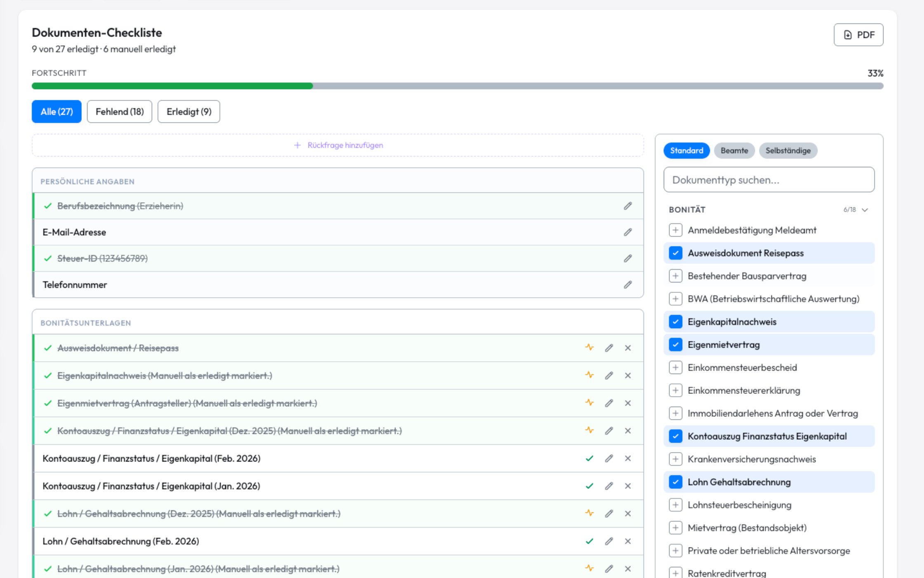Add Anmeldebestätigung Meldeamt with the plus icon
The width and height of the screenshot is (924, 578).
pos(675,230)
